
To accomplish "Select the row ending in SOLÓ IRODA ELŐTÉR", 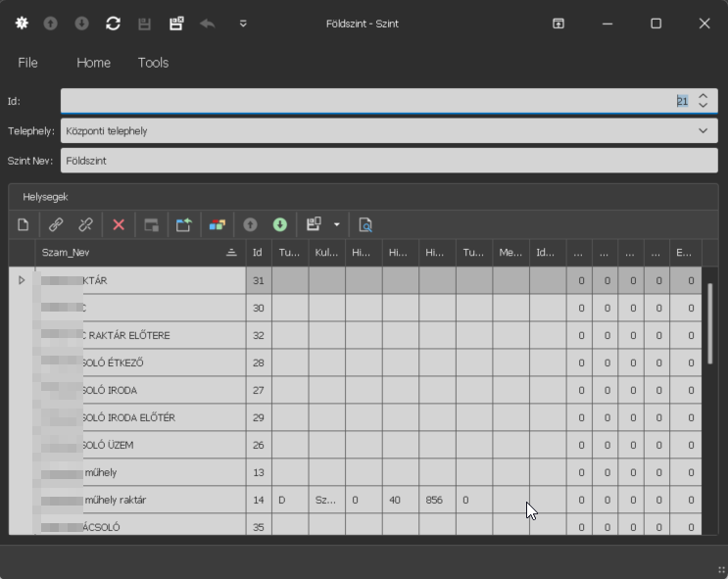I will click(355, 417).
